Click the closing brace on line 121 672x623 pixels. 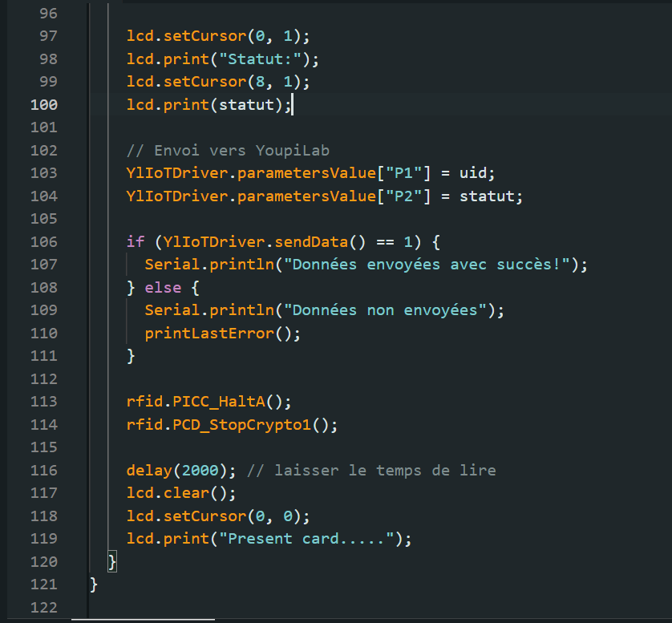pos(94,585)
